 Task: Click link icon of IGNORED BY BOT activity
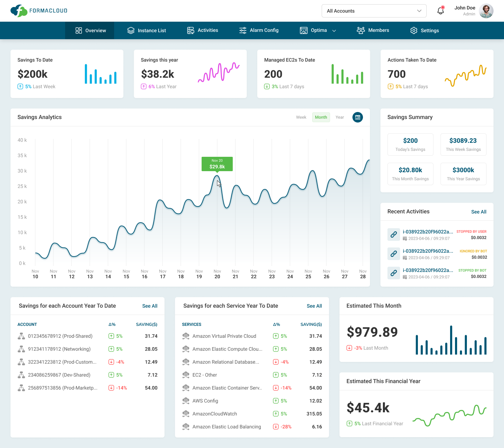point(394,254)
